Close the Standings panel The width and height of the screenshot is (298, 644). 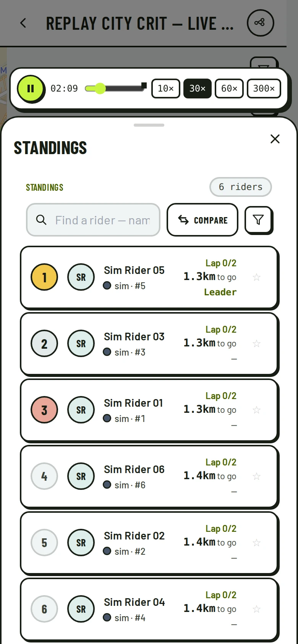(275, 139)
